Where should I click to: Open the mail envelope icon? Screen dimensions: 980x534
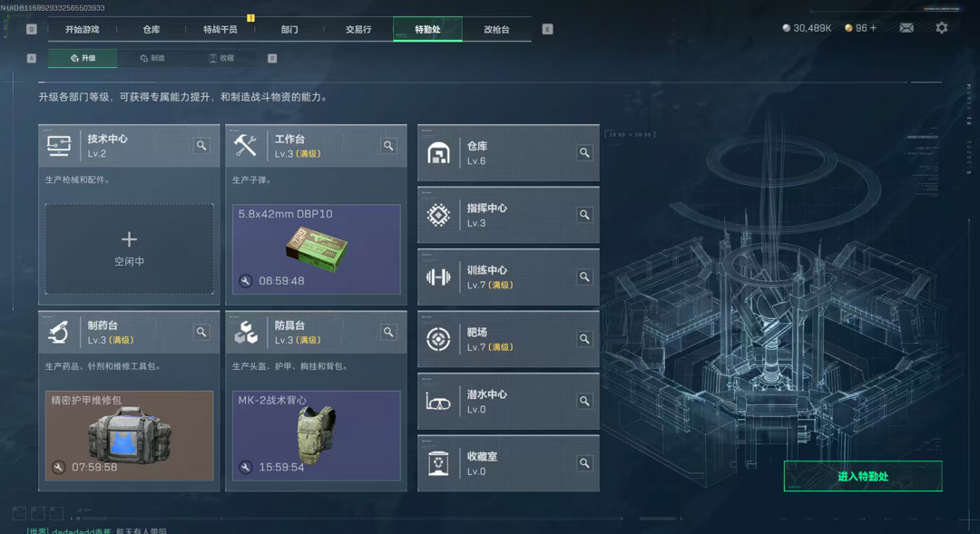[x=906, y=28]
